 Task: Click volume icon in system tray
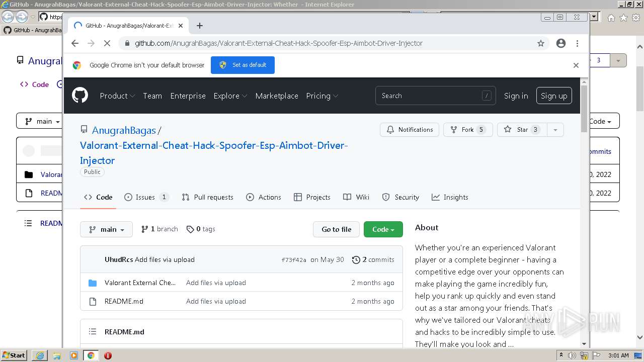tap(572, 355)
